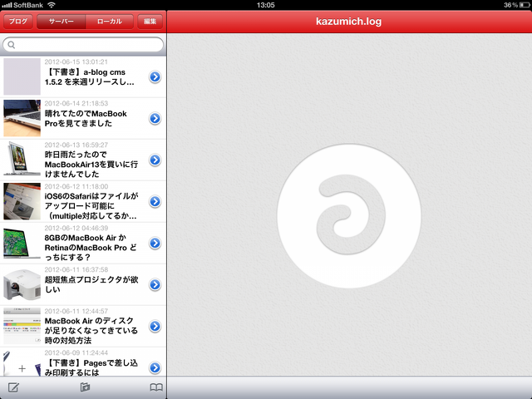Tap the Wi-Fi status icon

coord(52,5)
